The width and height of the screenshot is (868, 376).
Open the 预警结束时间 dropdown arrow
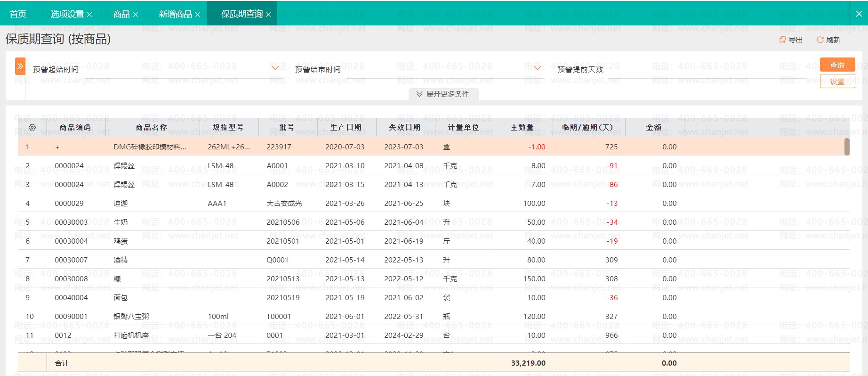[537, 68]
